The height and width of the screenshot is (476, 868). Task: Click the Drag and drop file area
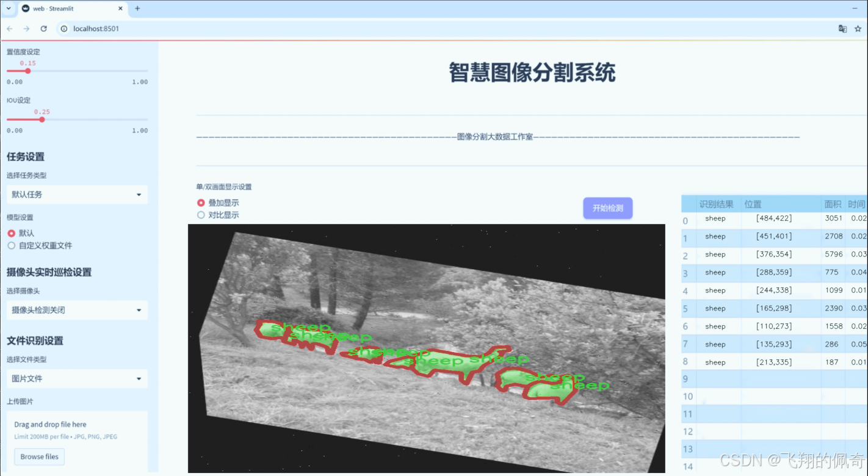tap(77, 441)
